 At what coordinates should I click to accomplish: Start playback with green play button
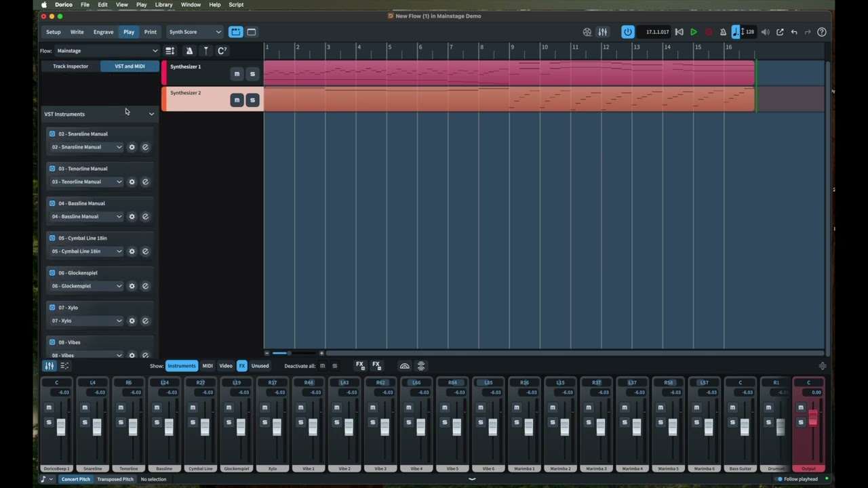694,32
